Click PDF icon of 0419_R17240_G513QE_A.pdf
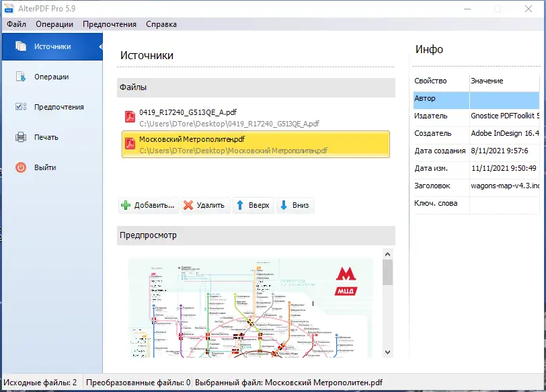The height and width of the screenshot is (392, 546). (x=130, y=116)
